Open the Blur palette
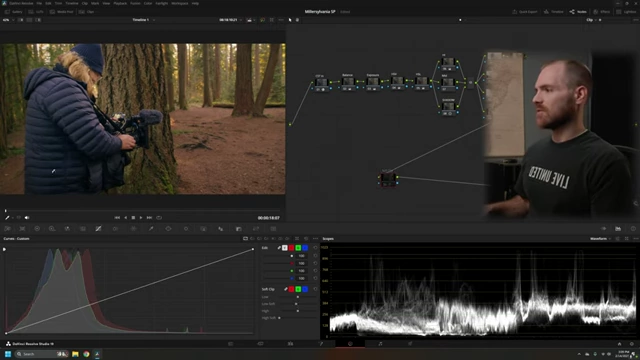This screenshot has width=640, height=360. point(221,229)
